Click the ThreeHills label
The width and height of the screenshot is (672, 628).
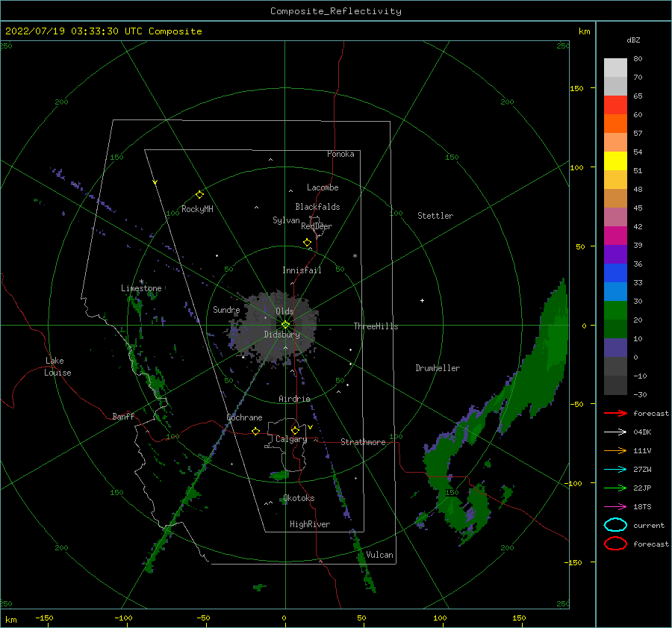(x=376, y=326)
